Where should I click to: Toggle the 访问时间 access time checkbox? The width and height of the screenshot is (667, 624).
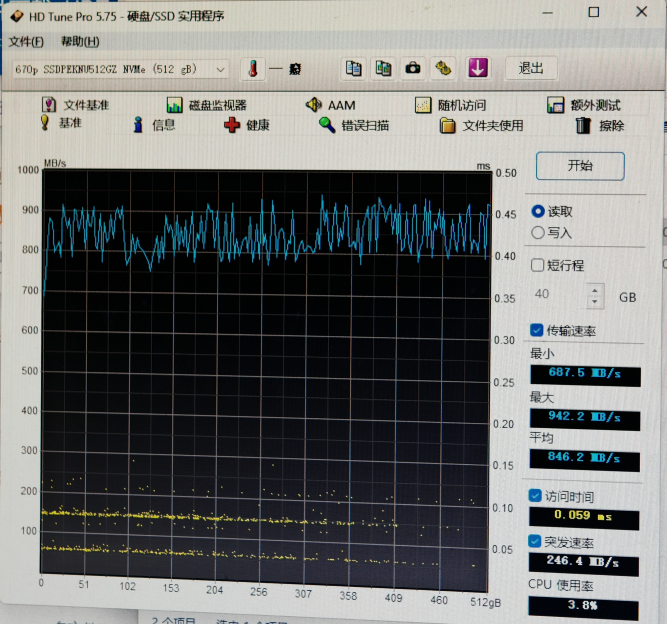tap(535, 496)
